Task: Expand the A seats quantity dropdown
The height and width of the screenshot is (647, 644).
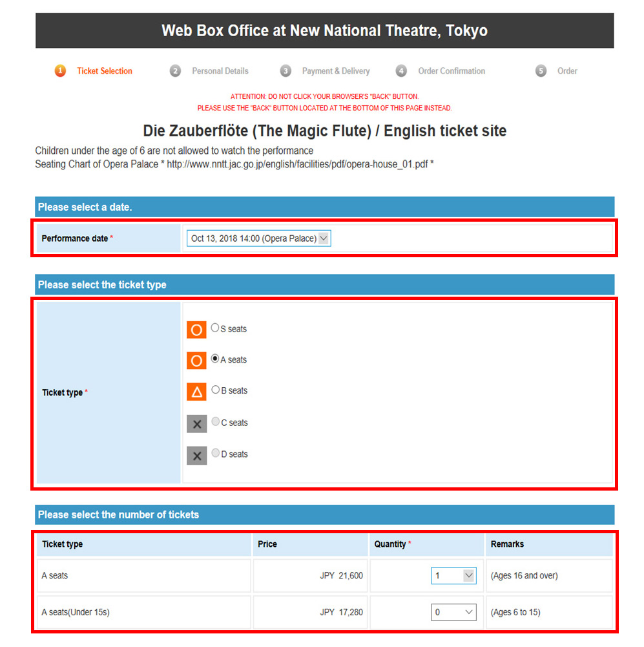Action: [x=453, y=575]
